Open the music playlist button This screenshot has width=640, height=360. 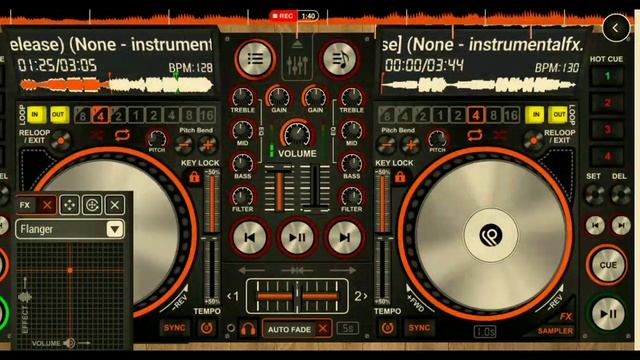point(339,60)
